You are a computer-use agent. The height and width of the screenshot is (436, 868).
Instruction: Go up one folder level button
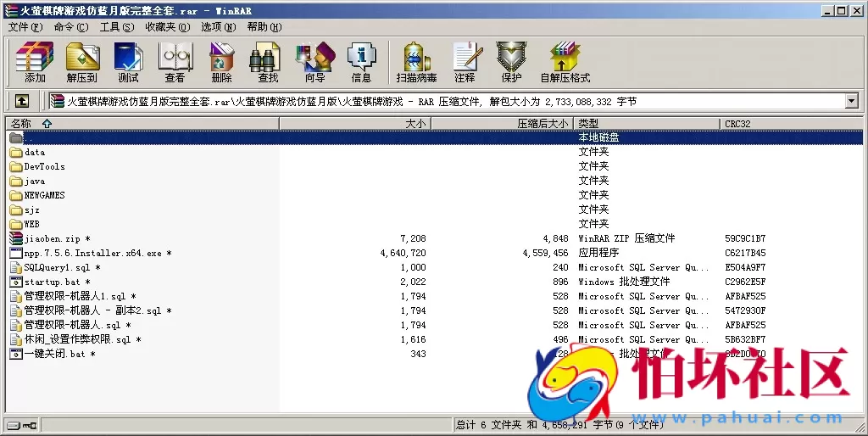(22, 102)
